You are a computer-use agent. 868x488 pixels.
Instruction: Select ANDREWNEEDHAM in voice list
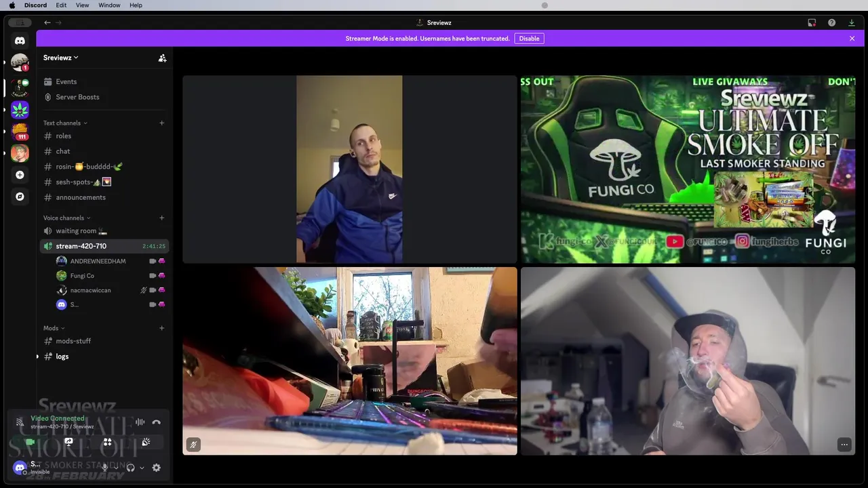[110, 261]
